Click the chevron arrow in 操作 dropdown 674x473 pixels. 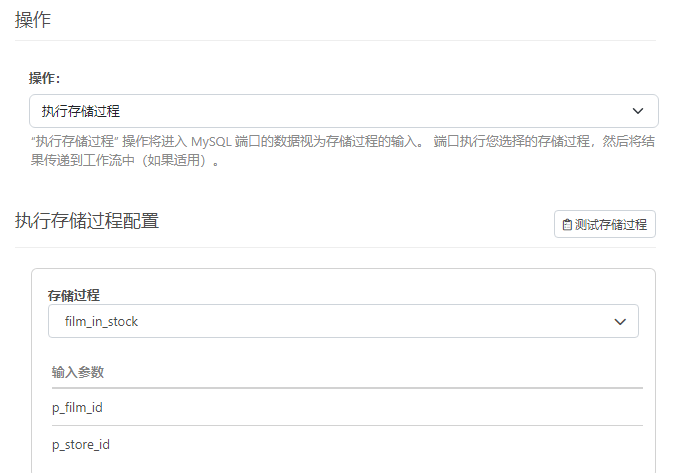pyautogui.click(x=638, y=111)
